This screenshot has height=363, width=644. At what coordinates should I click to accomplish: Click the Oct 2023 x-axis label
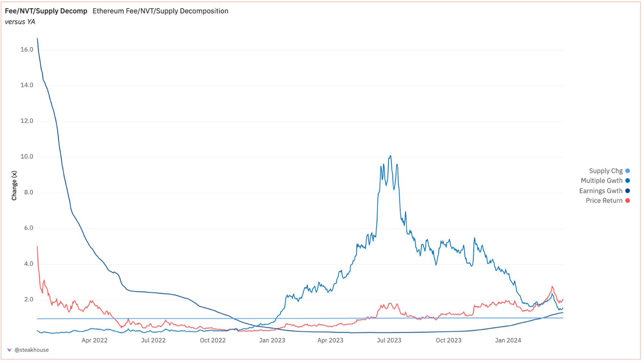448,340
